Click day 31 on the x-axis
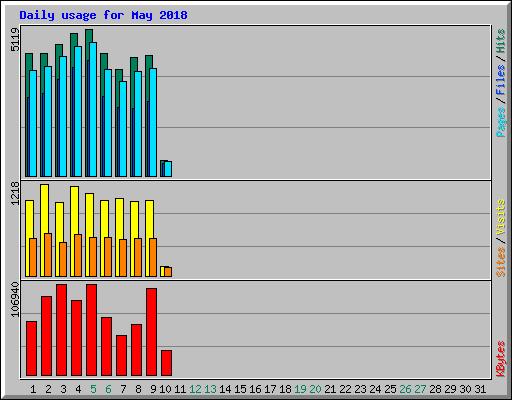Screen dimensions: 512x400 pos(480,389)
